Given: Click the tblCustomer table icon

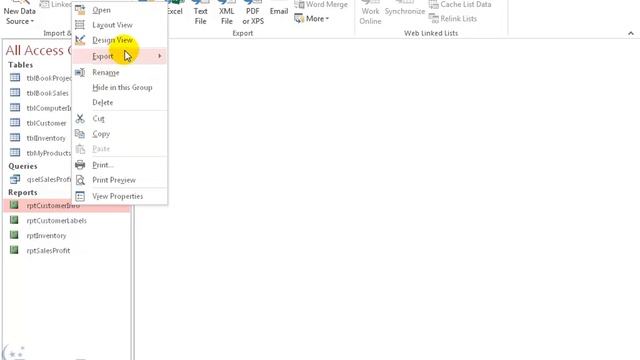Looking at the screenshot, I should coord(15,122).
